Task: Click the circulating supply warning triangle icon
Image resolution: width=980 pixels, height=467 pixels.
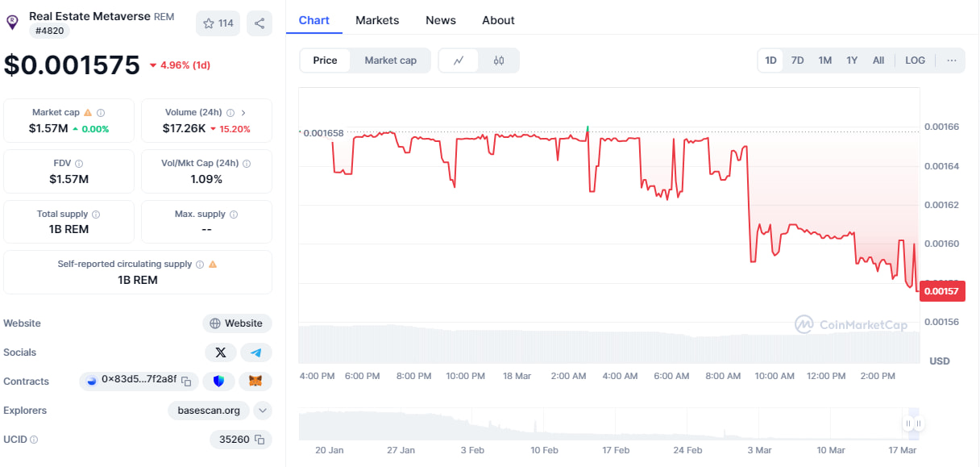Action: (213, 264)
